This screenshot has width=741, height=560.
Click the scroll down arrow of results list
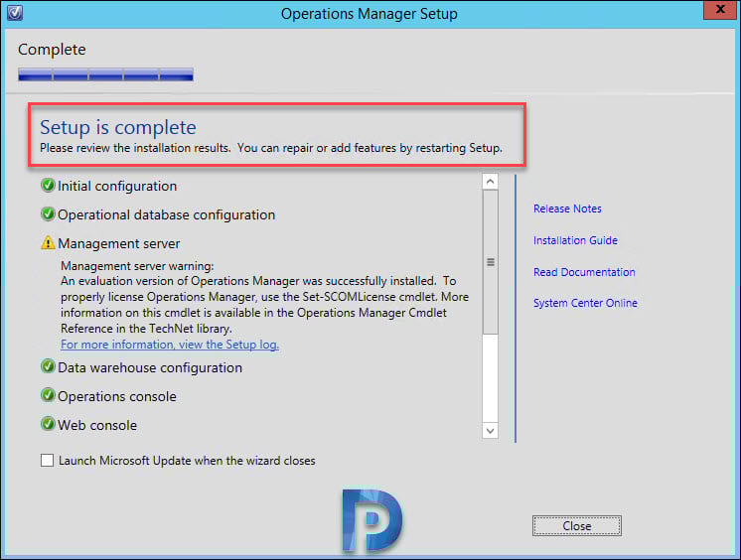tap(490, 431)
